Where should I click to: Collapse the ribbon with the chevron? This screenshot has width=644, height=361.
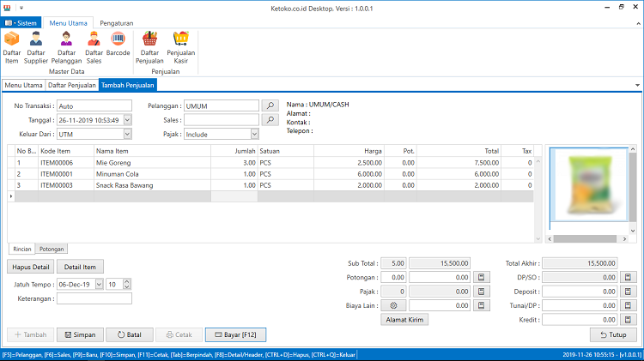click(638, 24)
